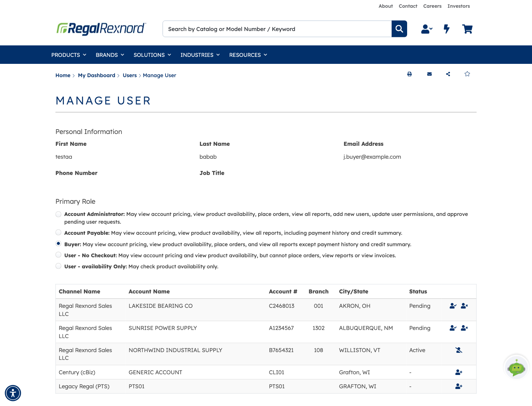Reject Sunrise Power Supply pending request

pos(464,328)
